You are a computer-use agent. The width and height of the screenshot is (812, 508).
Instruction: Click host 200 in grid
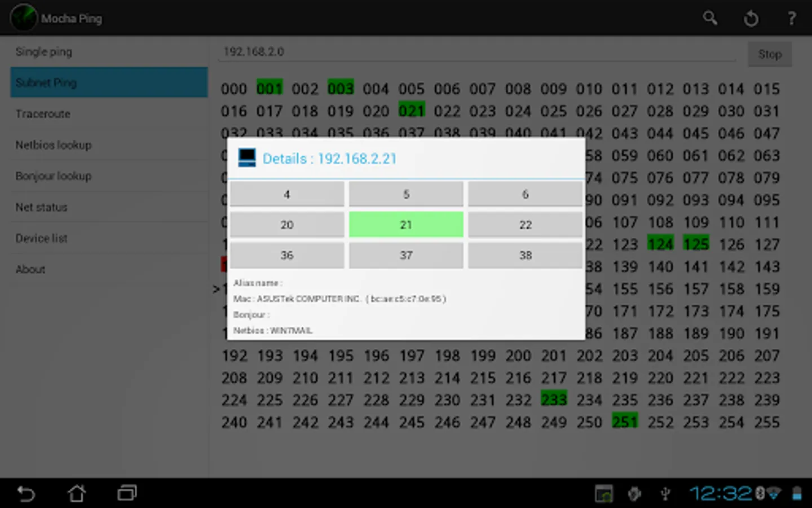click(x=518, y=356)
